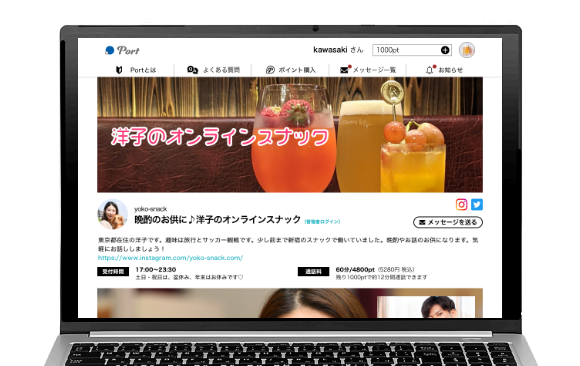Image resolution: width=580 pixels, height=366 pixels.
Task: Open メッセージ一覧 tab
Action: coord(374,70)
